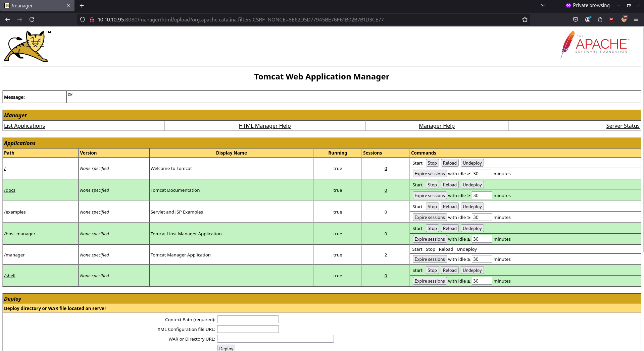644x351 pixels.
Task: Reload the /docs application
Action: (x=450, y=185)
